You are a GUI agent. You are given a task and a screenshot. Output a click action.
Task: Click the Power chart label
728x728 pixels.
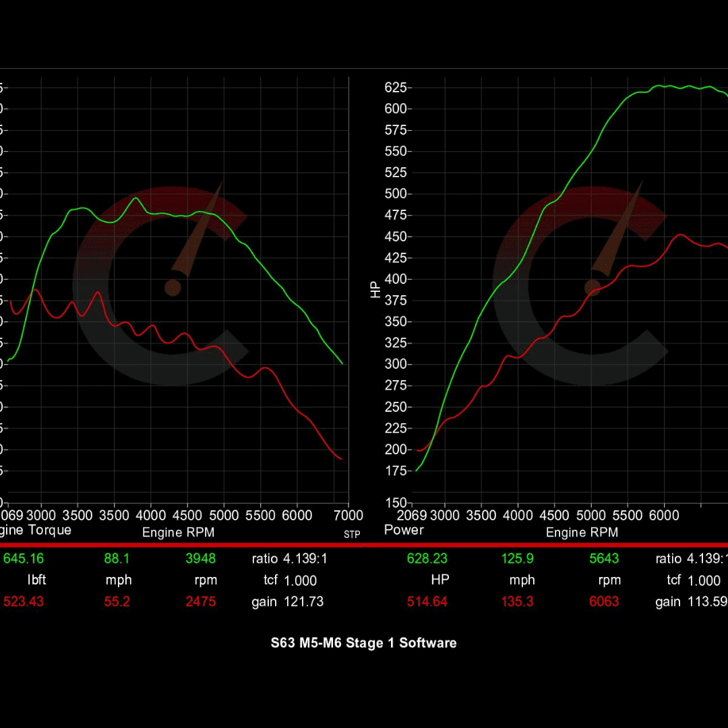403,530
